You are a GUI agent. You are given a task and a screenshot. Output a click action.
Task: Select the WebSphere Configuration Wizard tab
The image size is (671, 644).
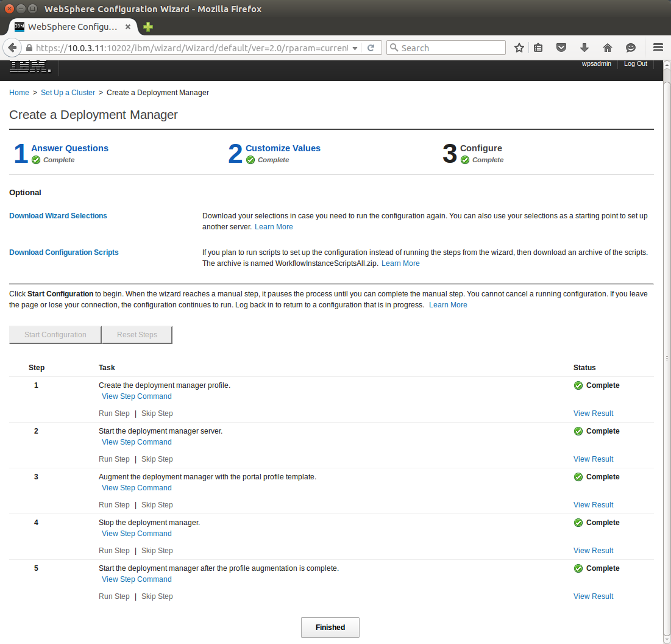73,27
